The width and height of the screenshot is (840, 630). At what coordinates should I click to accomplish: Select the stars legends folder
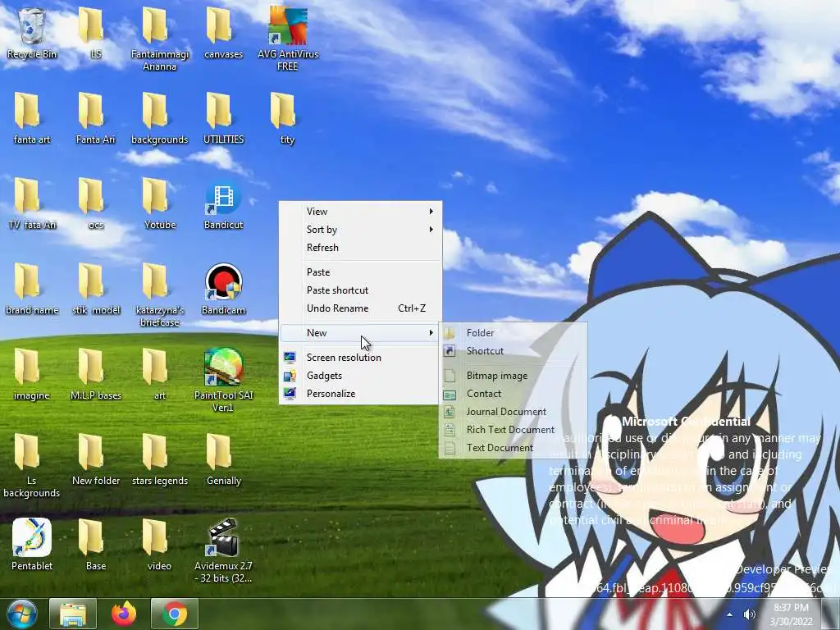[160, 459]
